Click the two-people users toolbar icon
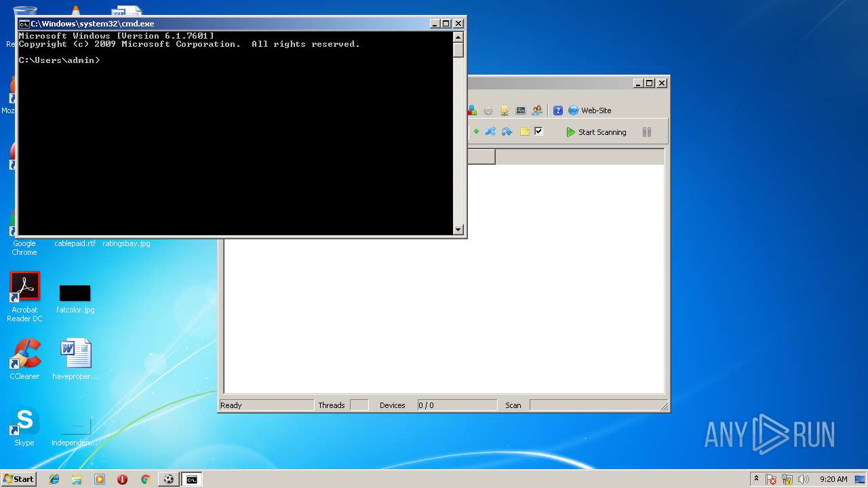The image size is (868, 488). [x=537, y=110]
